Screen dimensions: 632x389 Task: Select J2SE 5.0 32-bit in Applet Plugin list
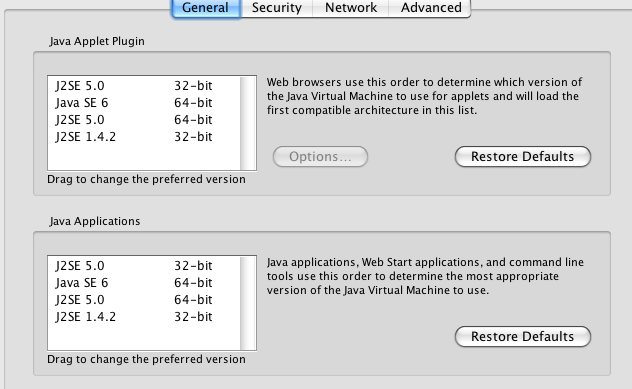coord(144,86)
